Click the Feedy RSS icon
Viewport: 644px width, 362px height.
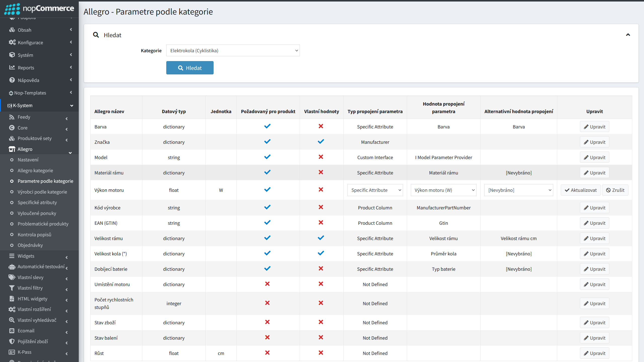click(x=12, y=117)
